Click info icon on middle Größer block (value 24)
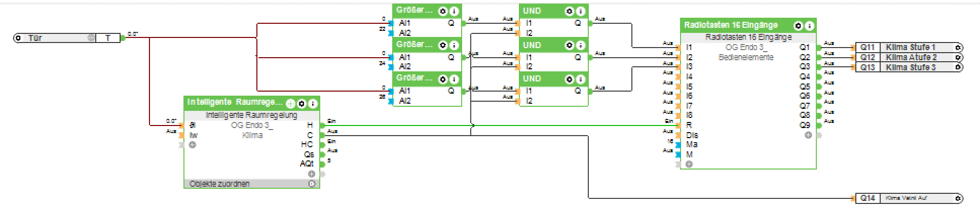This screenshot has height=208, width=980. [454, 46]
